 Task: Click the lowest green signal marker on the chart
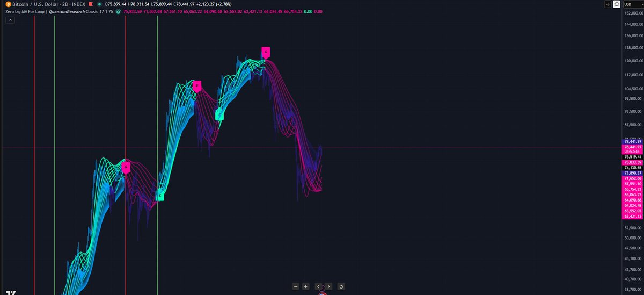coord(160,196)
